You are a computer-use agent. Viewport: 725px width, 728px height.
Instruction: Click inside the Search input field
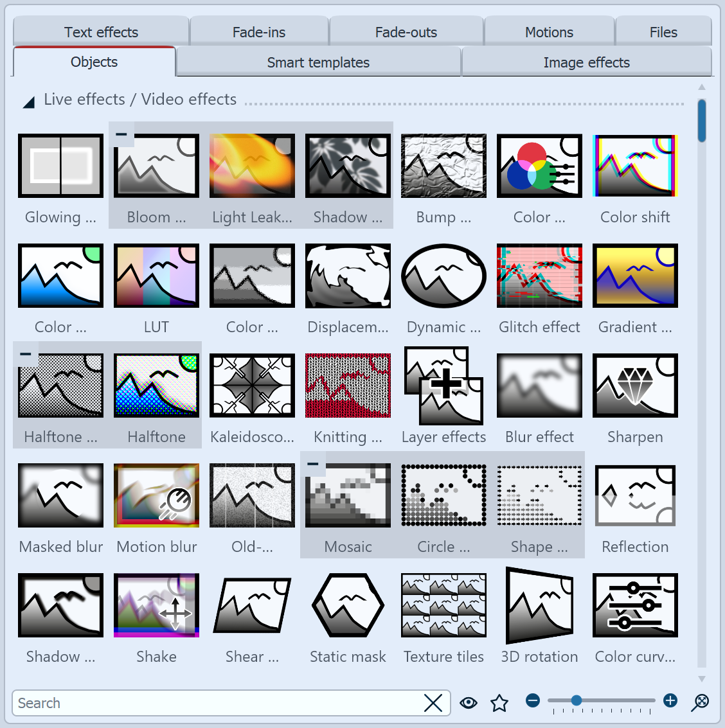point(193,703)
